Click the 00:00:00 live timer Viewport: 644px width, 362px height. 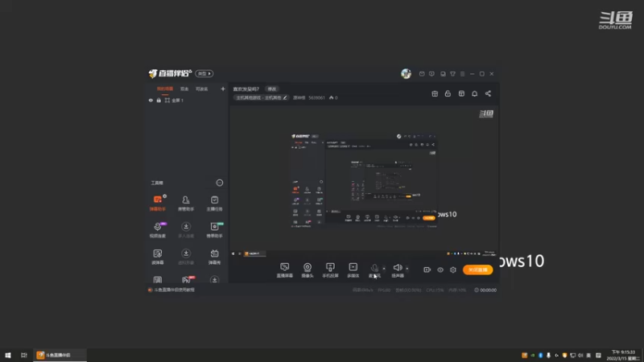(485, 290)
